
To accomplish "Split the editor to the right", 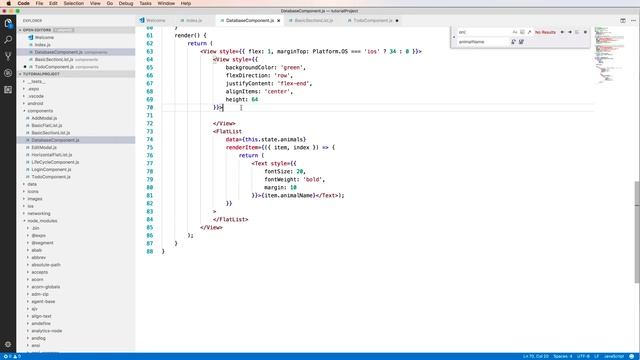I will click(x=623, y=20).
